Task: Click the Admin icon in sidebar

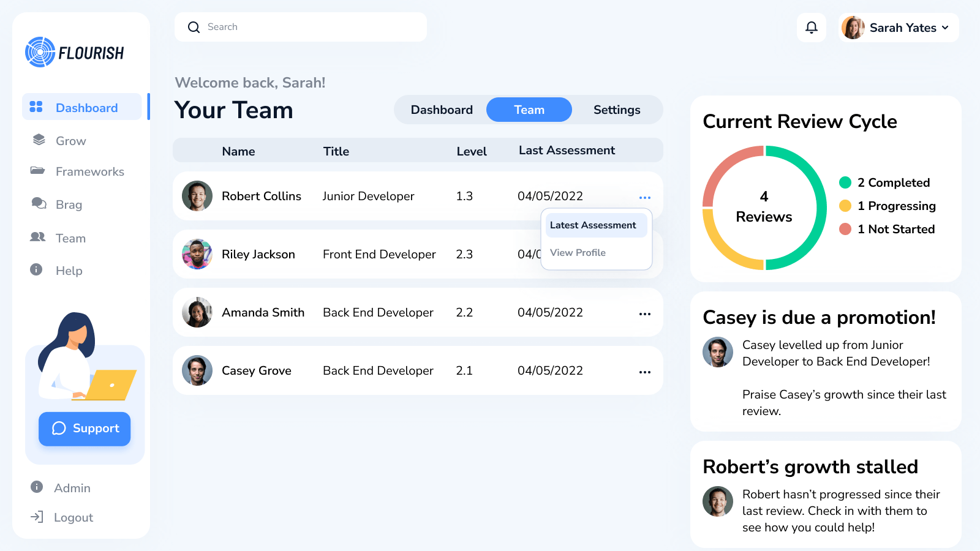Action: [37, 487]
